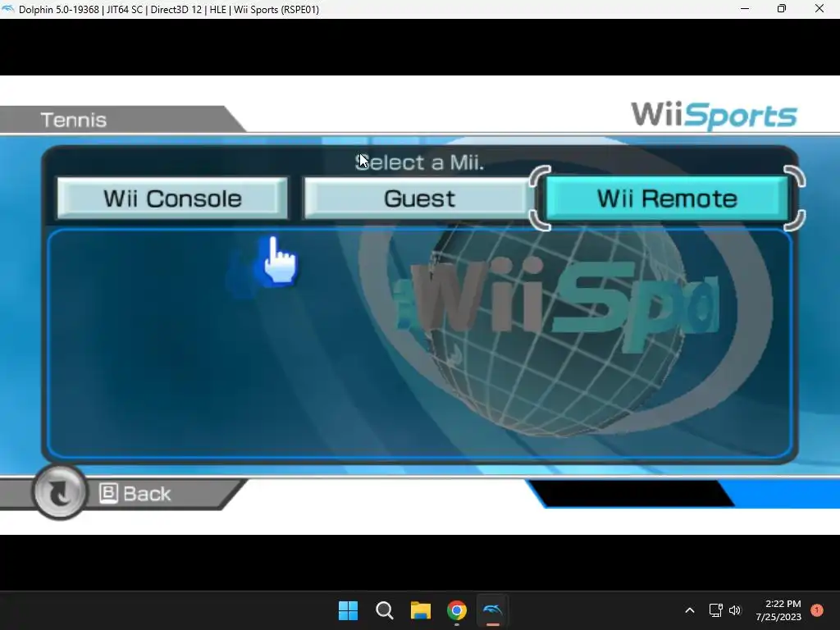The image size is (840, 630).
Task: Show hidden system tray icons
Action: pyautogui.click(x=690, y=610)
